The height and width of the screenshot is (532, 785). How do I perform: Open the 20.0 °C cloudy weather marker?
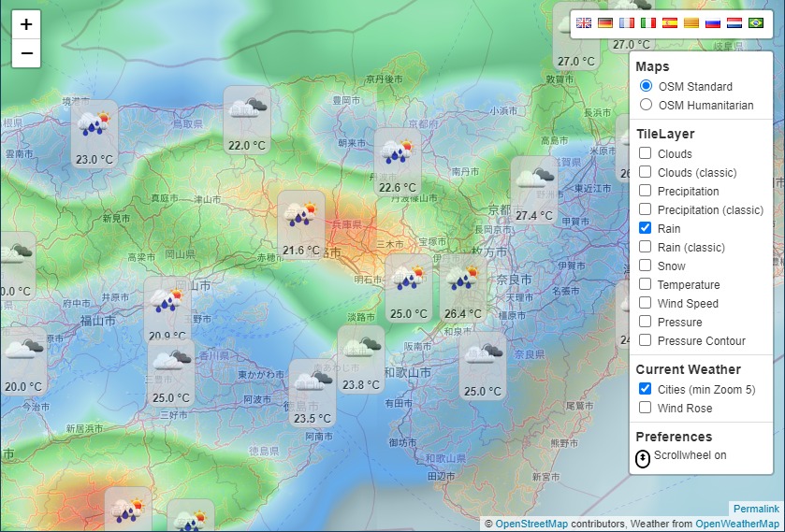(23, 361)
